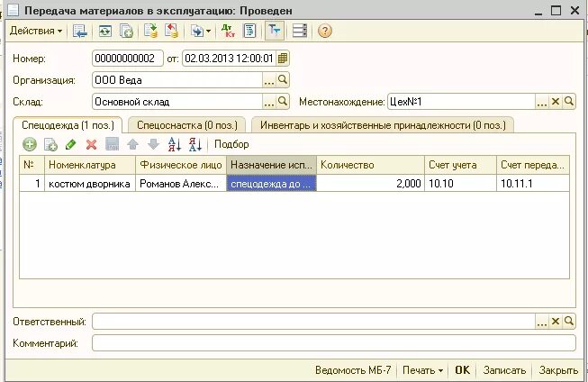Click the Счет учета column header
Viewport: 588px width, 382px height.
[460, 165]
